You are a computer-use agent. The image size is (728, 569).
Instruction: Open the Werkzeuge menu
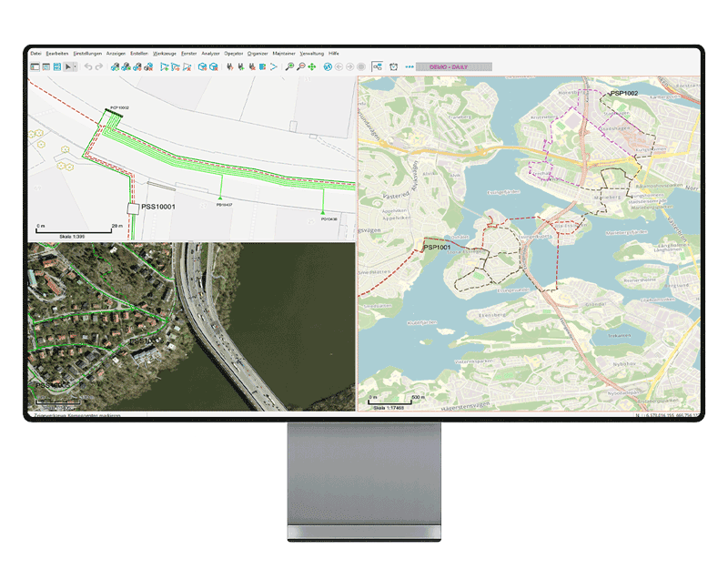coord(164,54)
